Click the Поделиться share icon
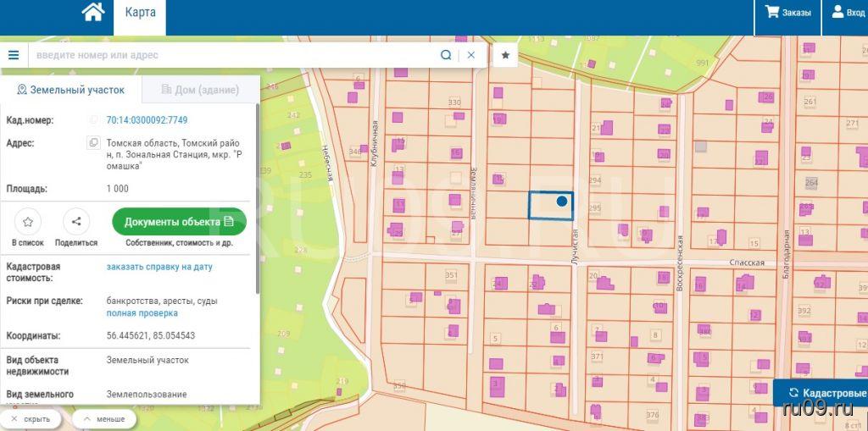The height and width of the screenshot is (431, 868). (76, 222)
